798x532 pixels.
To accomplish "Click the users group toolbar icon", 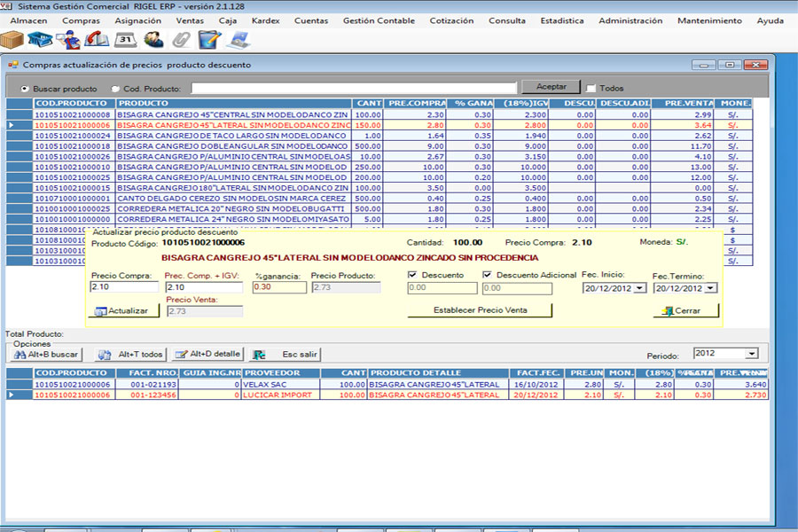I will point(153,39).
